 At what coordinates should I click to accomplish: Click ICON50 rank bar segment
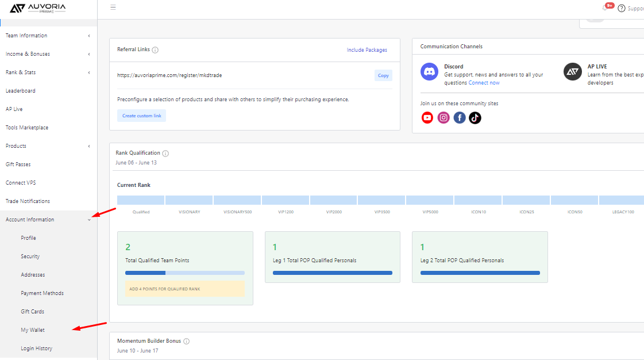pyautogui.click(x=574, y=200)
